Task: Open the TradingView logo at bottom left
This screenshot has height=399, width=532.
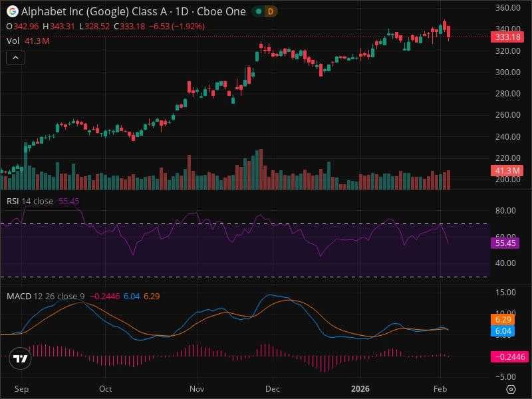Action: 21,358
